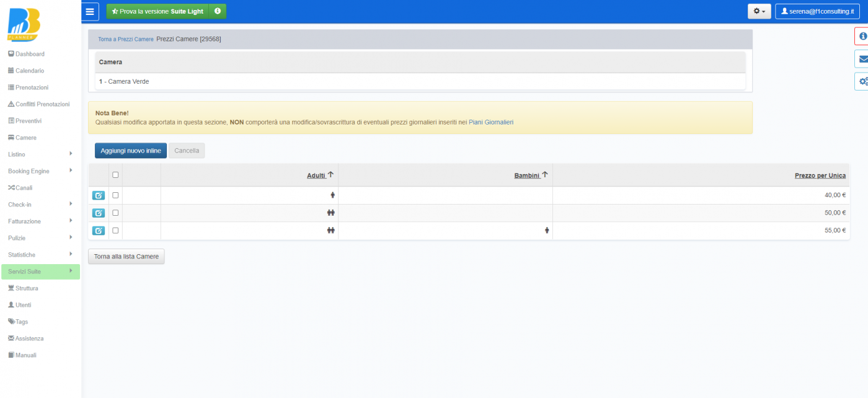Sort by Adulti column header
Screen dimensions: 868x398
point(316,175)
